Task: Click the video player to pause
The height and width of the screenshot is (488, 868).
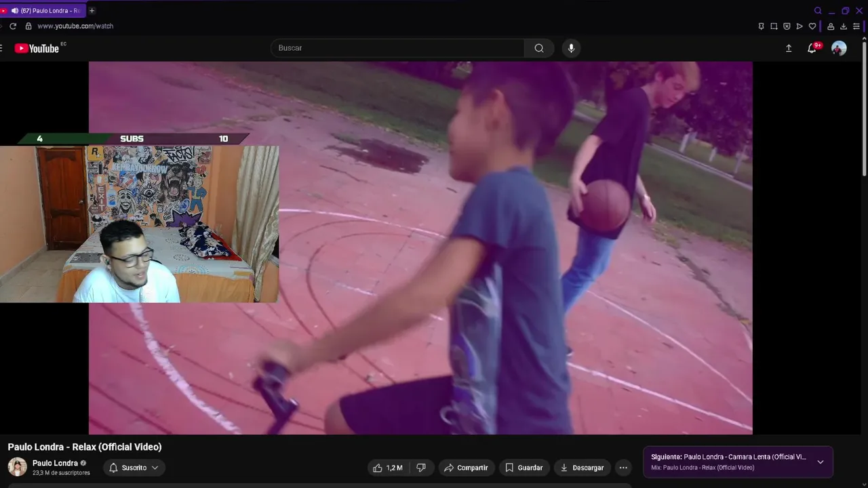Action: pyautogui.click(x=420, y=248)
